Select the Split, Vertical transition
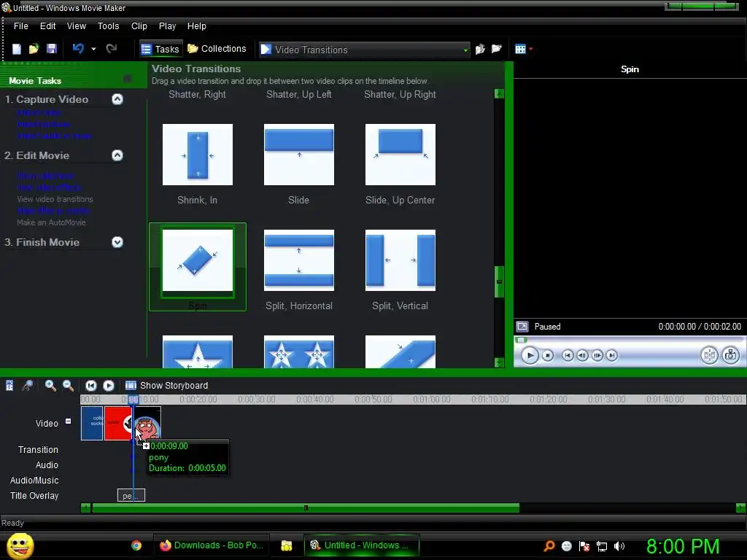This screenshot has width=747, height=560. pyautogui.click(x=400, y=260)
